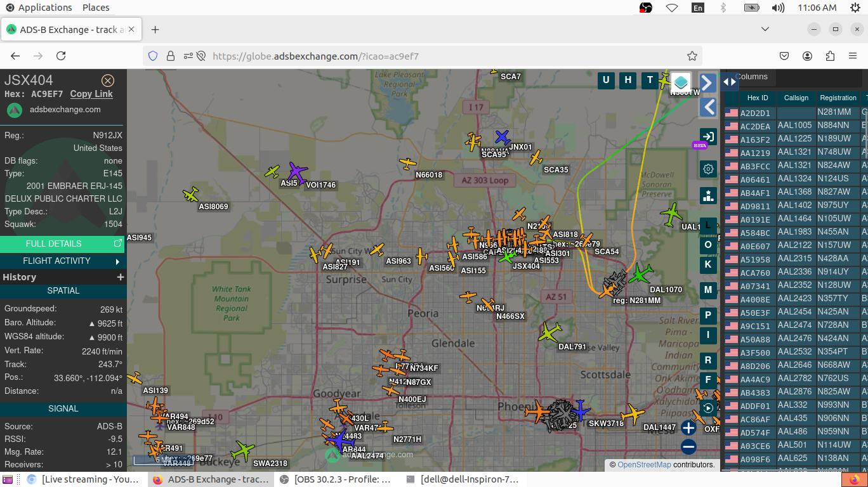Toggle the O map option button

[x=708, y=245]
